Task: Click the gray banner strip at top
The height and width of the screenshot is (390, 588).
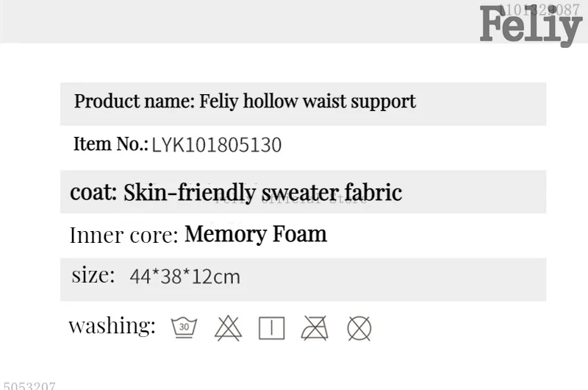Action: pyautogui.click(x=235, y=21)
